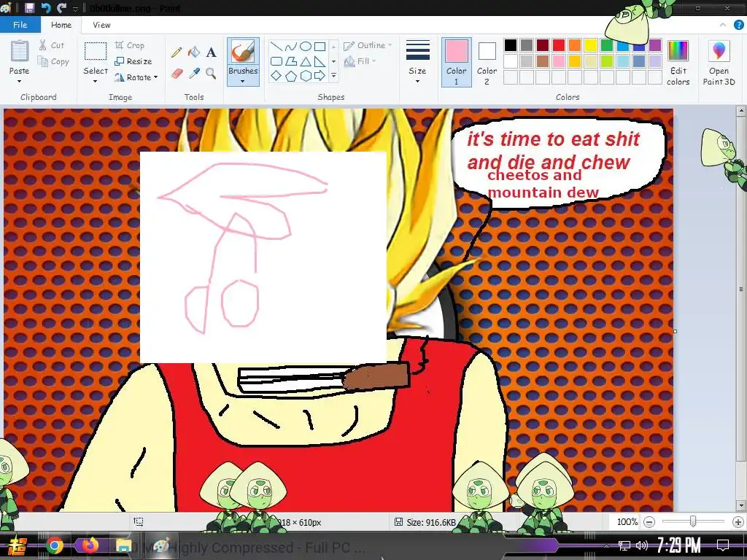Pick the yellow color swatch

pyautogui.click(x=591, y=45)
